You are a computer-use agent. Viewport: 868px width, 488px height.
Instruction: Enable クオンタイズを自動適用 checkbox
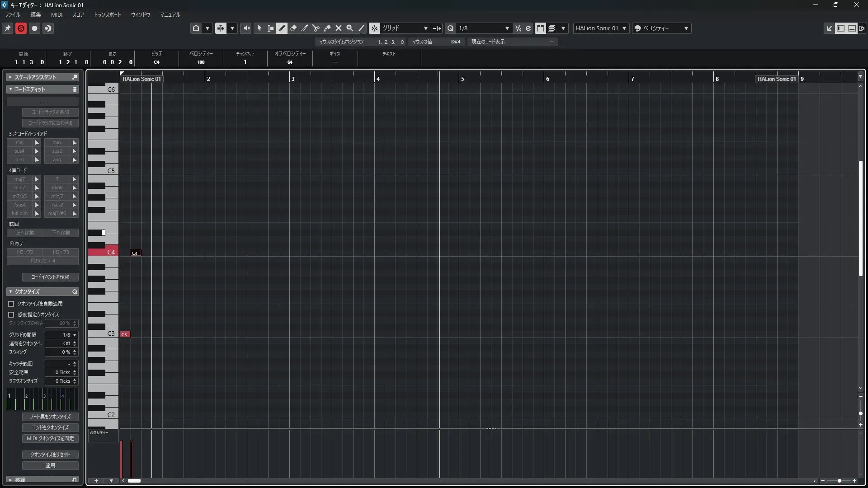pos(11,304)
